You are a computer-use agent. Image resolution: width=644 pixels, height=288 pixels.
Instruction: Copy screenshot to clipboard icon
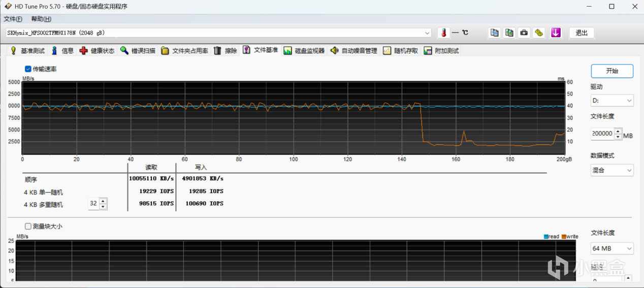pyautogui.click(x=509, y=33)
